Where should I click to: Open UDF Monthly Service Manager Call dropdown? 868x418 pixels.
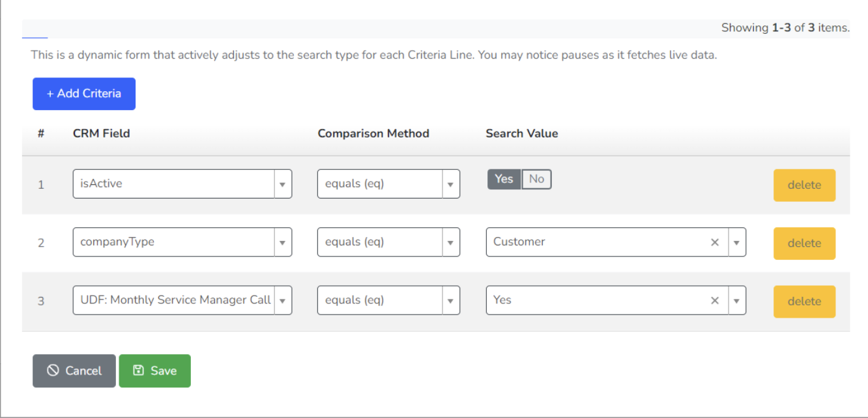pos(282,301)
